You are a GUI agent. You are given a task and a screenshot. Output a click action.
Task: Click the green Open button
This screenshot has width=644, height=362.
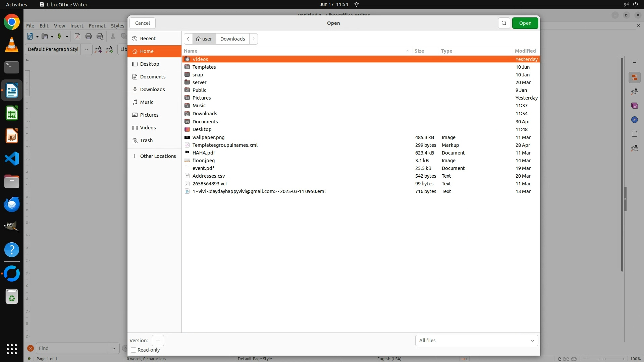[x=525, y=23]
